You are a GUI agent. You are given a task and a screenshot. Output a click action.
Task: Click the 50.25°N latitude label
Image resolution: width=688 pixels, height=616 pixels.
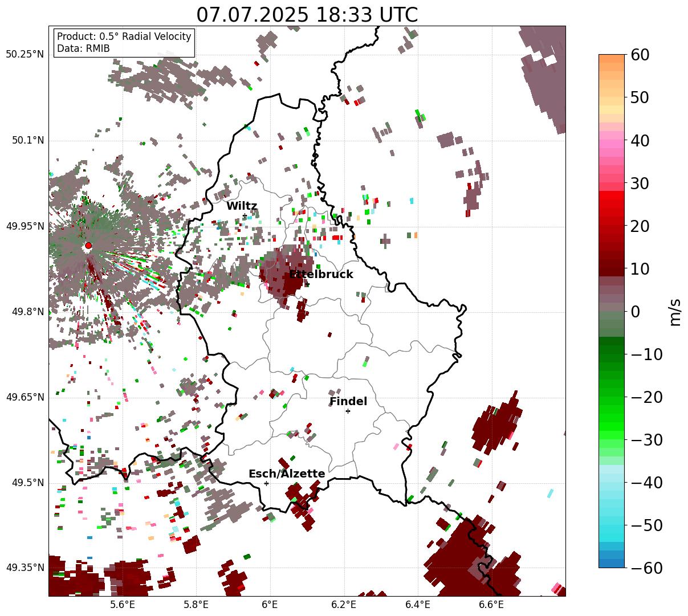pos(25,55)
